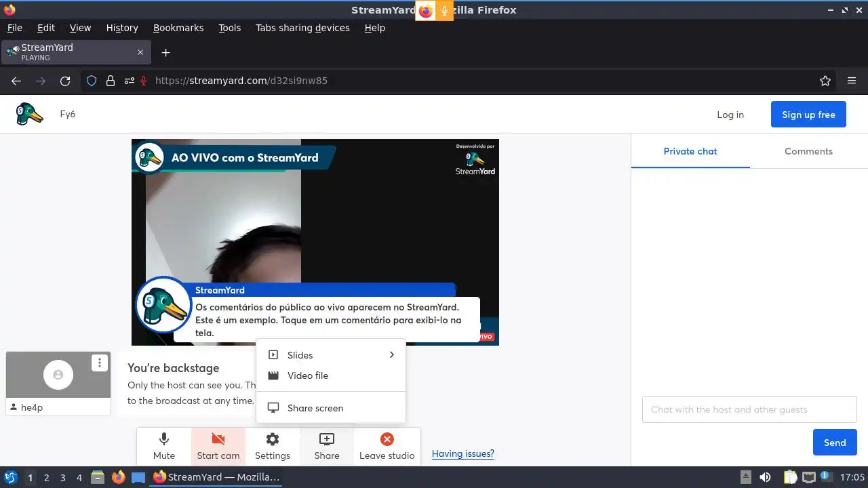Open the Help menu

[374, 28]
